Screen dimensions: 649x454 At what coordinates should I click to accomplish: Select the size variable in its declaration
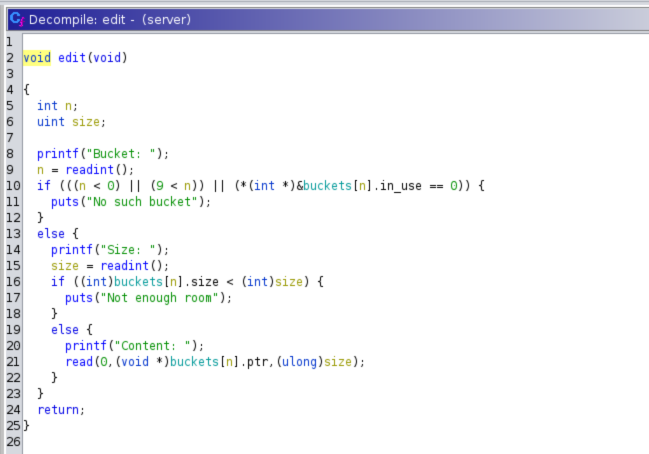[x=85, y=121]
